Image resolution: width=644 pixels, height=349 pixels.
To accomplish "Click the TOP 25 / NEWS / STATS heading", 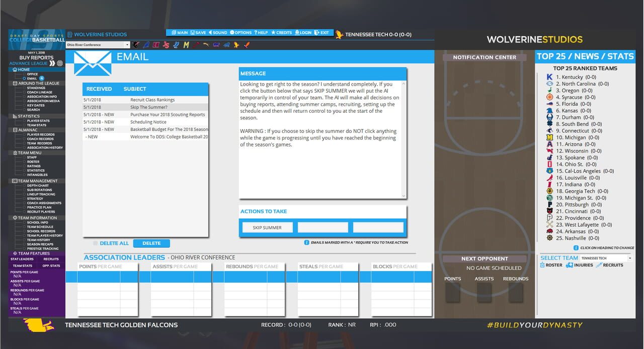I will click(x=587, y=56).
